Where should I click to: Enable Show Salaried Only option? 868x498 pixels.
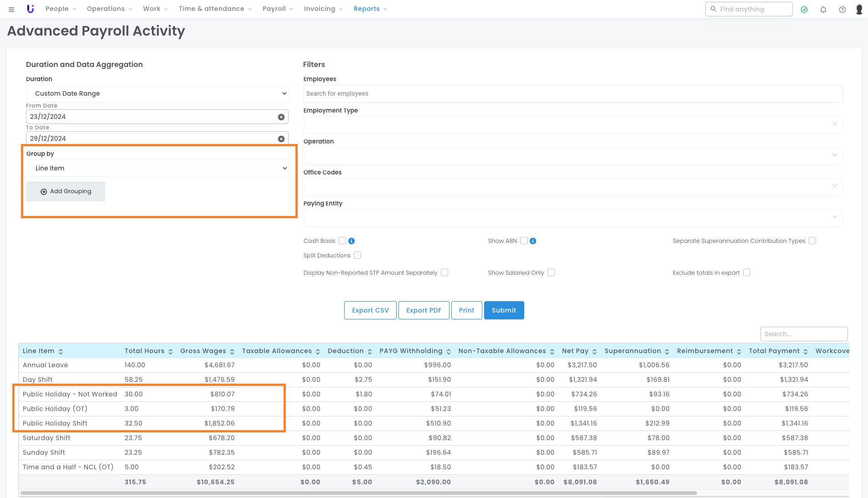(x=551, y=272)
